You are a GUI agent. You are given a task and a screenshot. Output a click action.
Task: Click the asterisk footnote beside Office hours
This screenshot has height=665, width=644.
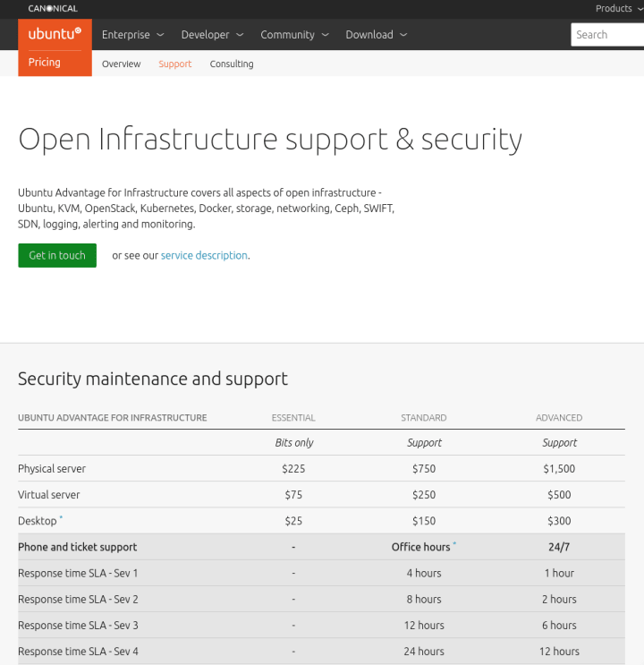click(454, 543)
